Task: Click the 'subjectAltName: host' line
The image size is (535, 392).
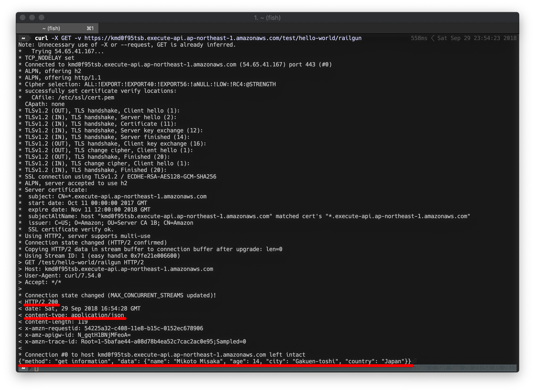Action: pyautogui.click(x=244, y=216)
